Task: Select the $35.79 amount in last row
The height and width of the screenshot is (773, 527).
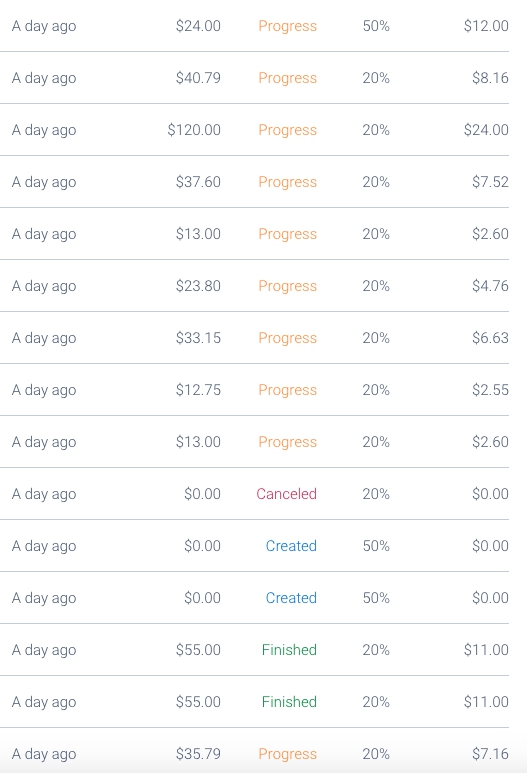Action: (x=198, y=754)
